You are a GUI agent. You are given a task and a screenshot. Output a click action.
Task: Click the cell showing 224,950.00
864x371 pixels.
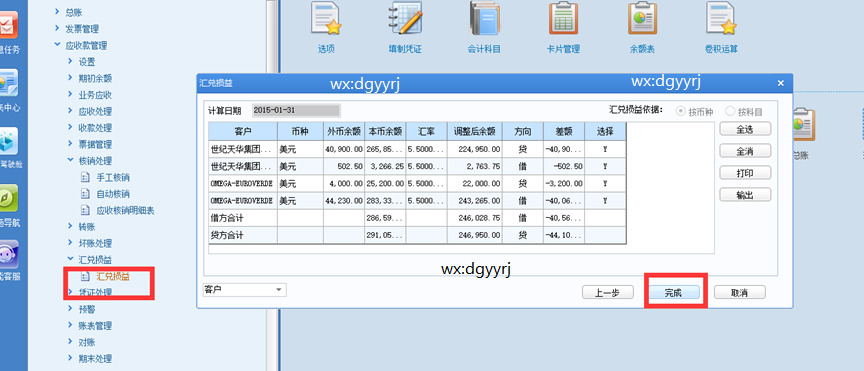[x=474, y=149]
